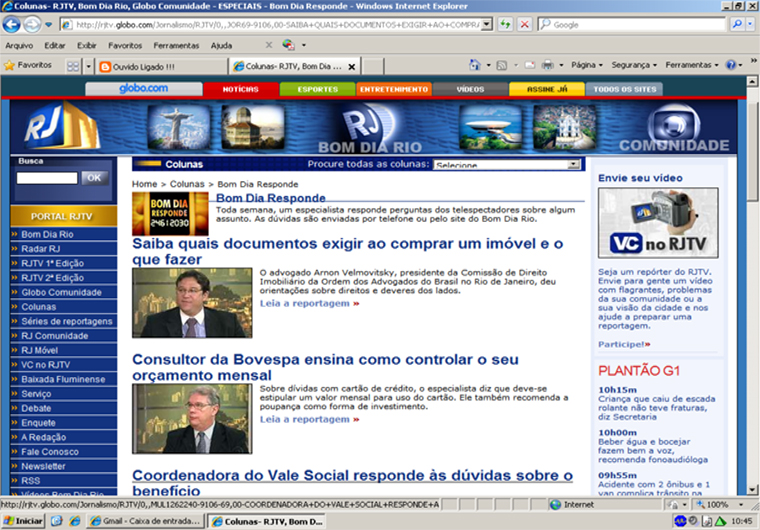Open Radar RJ sidebar link
This screenshot has height=530, width=760.
(x=41, y=249)
